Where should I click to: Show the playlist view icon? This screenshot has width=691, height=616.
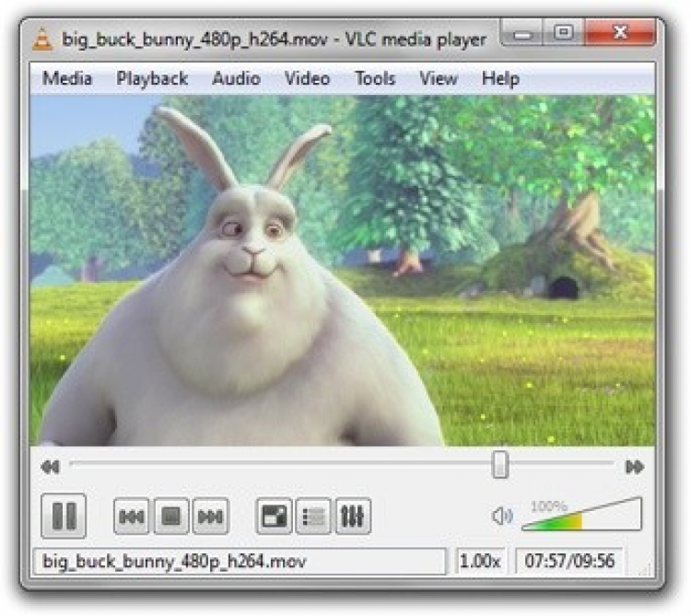point(313,516)
